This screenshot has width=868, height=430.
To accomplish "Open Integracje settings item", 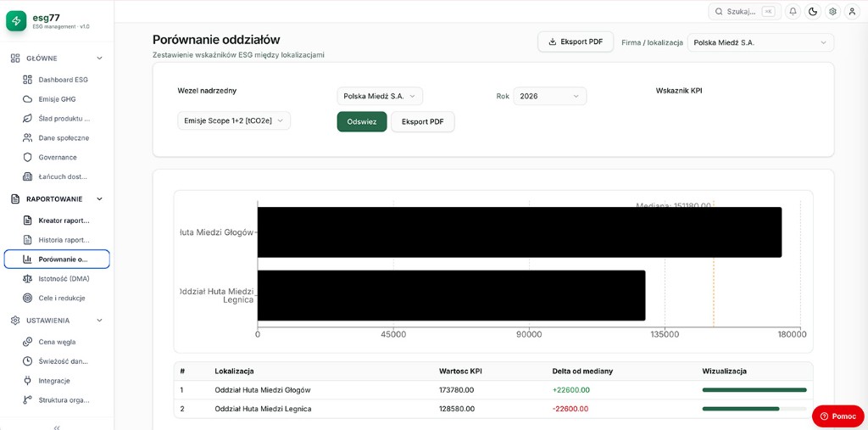I will [57, 381].
